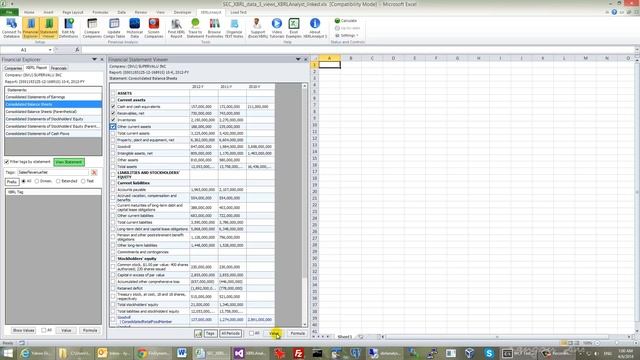Open Excel Examples

tap(294, 28)
